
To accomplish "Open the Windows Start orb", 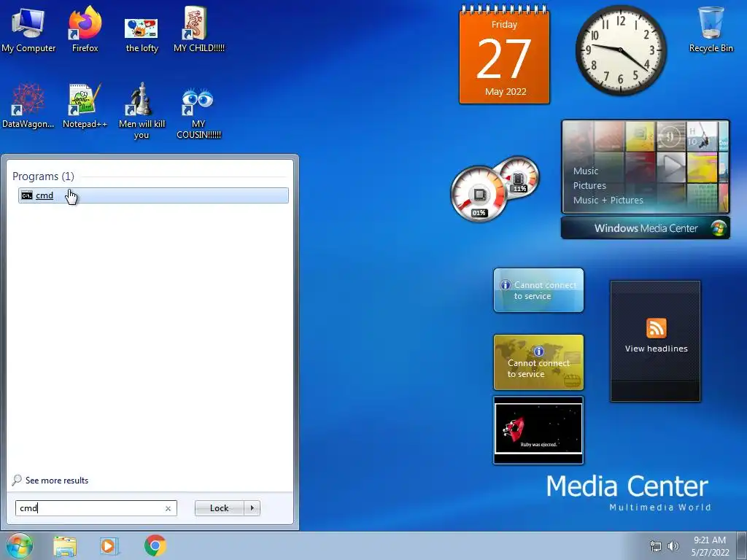I will tap(19, 545).
